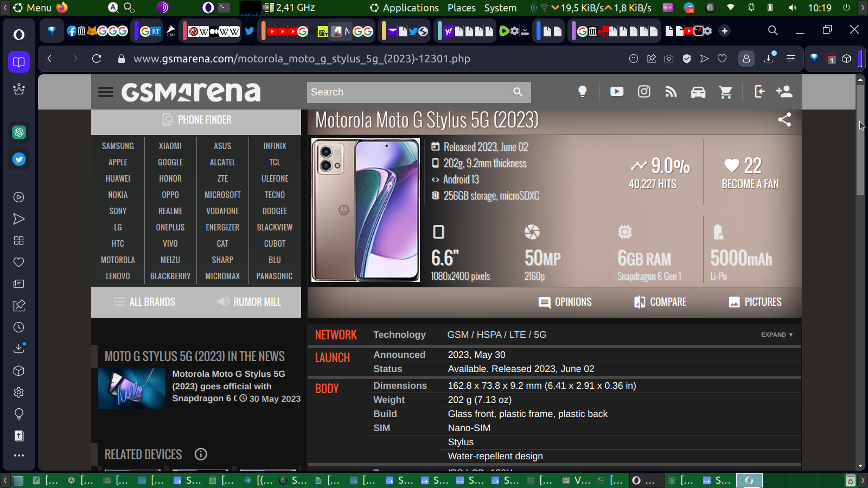The image size is (868, 488).
Task: Open the Motorola brand link
Action: pyautogui.click(x=118, y=260)
